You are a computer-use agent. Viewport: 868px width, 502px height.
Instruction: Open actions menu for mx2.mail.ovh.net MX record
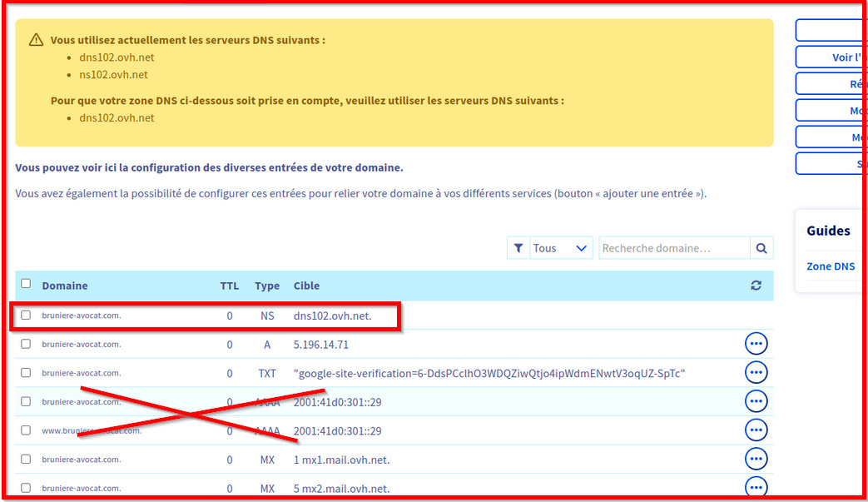tap(756, 487)
